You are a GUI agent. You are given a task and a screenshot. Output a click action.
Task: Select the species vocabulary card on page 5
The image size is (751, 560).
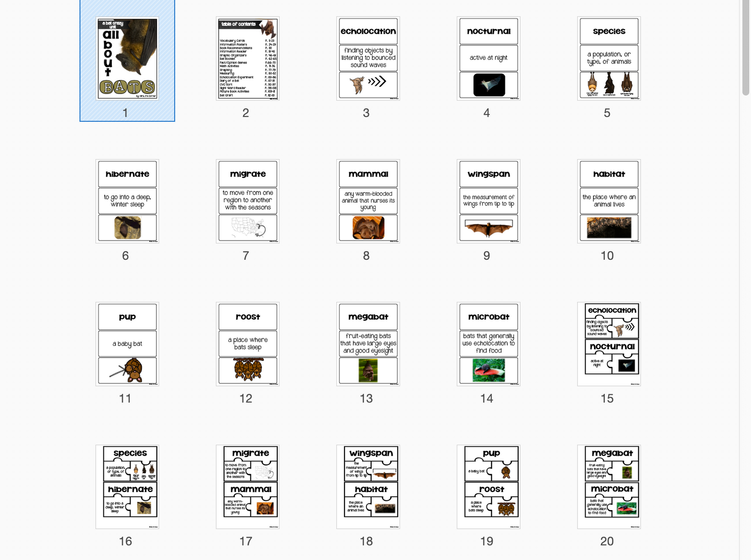pos(609,59)
